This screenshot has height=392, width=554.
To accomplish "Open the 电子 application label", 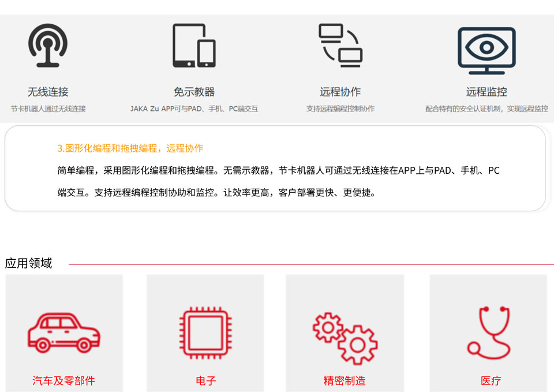I will pos(205,380).
